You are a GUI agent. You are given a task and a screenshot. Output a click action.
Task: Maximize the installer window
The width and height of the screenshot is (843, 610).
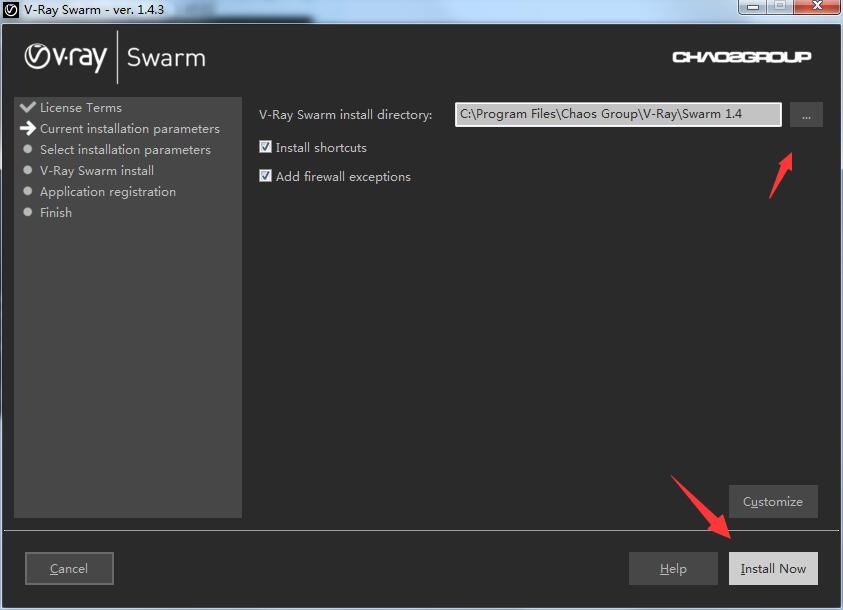[780, 7]
